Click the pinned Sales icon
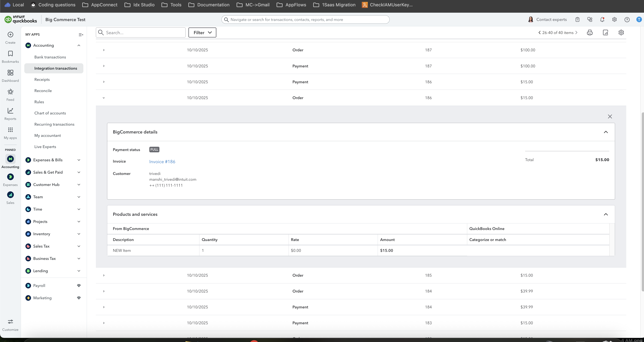This screenshot has height=342, width=644. point(10,195)
